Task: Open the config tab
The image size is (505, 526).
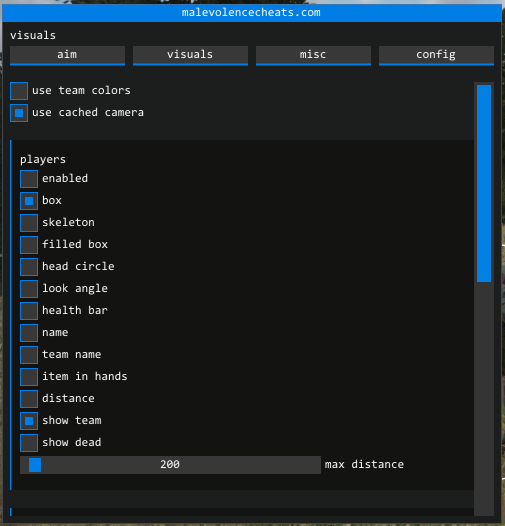Action: pyautogui.click(x=436, y=55)
